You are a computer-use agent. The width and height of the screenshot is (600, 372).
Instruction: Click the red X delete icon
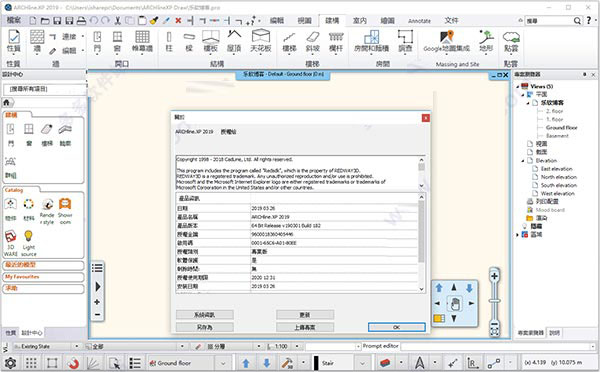(178, 20)
